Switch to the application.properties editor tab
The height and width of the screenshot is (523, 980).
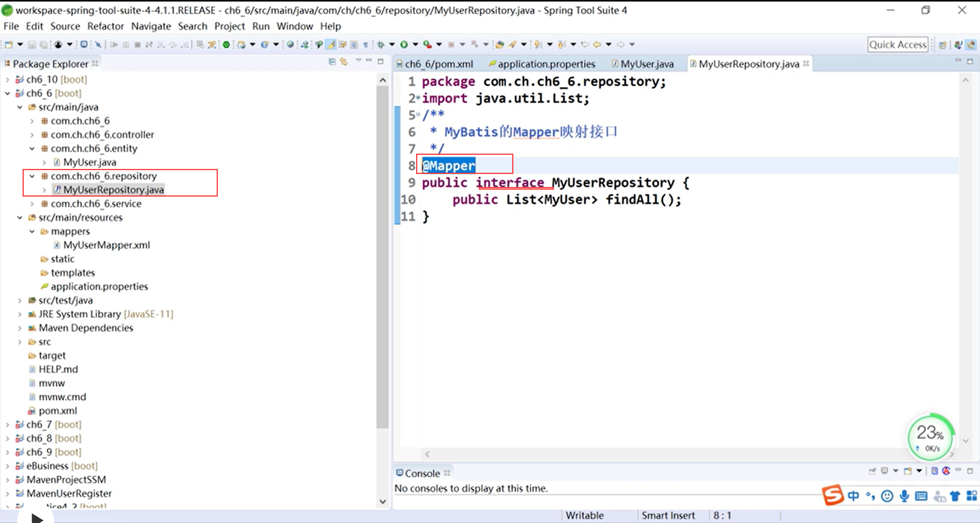(x=546, y=64)
